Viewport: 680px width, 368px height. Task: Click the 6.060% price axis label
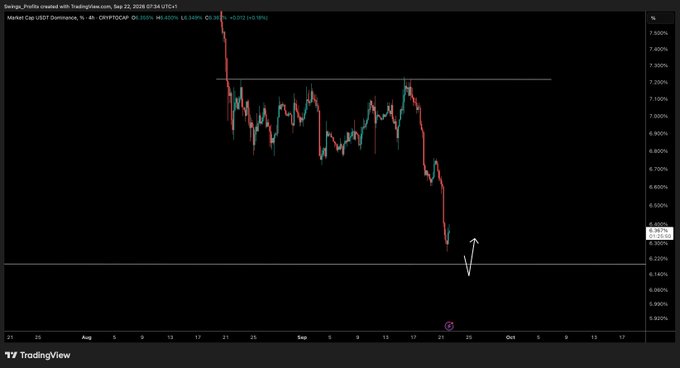[658, 290]
